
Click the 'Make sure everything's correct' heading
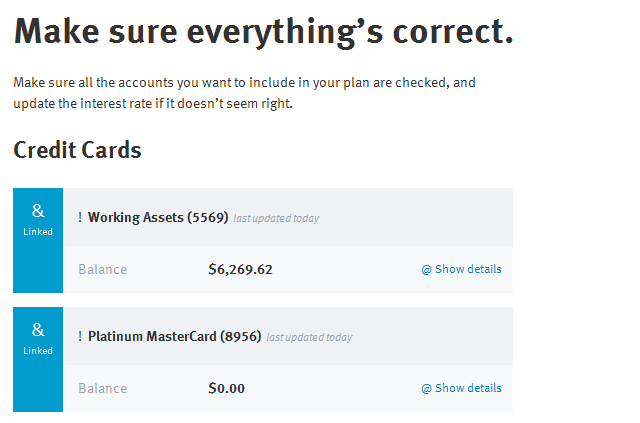click(x=263, y=32)
